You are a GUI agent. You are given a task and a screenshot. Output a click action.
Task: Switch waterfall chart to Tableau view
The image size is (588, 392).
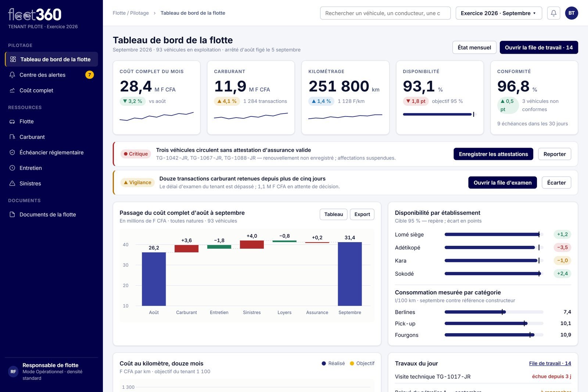pos(334,214)
